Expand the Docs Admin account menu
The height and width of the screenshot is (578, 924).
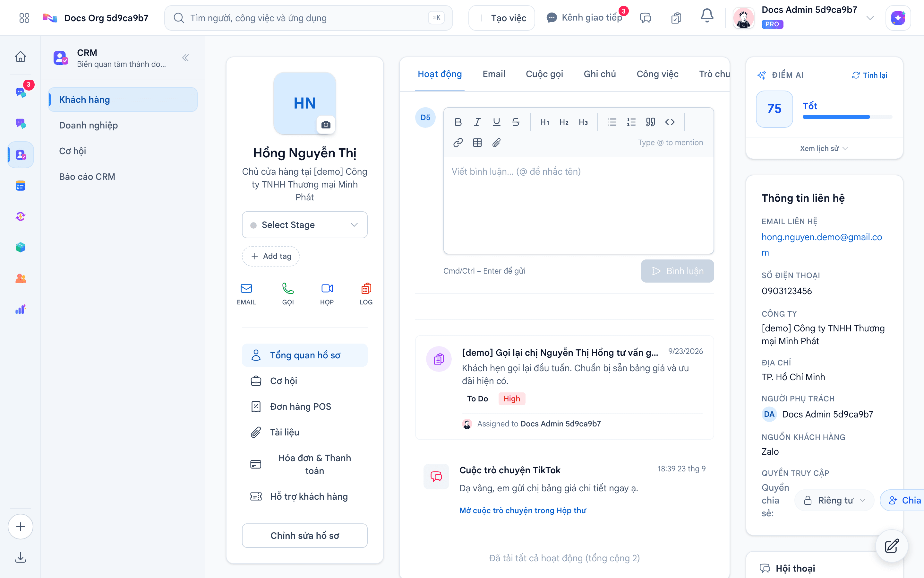coord(870,18)
